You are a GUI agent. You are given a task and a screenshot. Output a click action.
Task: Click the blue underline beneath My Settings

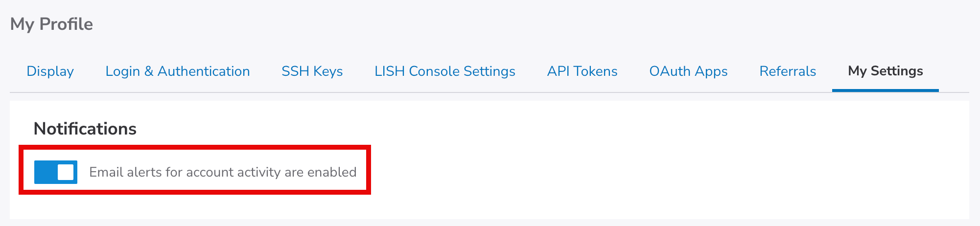pyautogui.click(x=886, y=90)
